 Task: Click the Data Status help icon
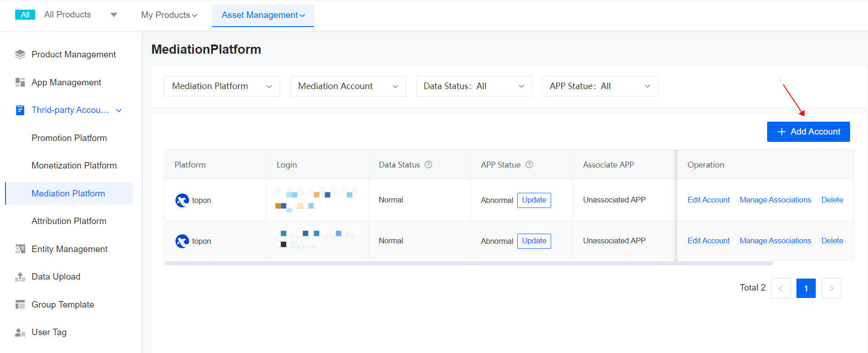428,165
